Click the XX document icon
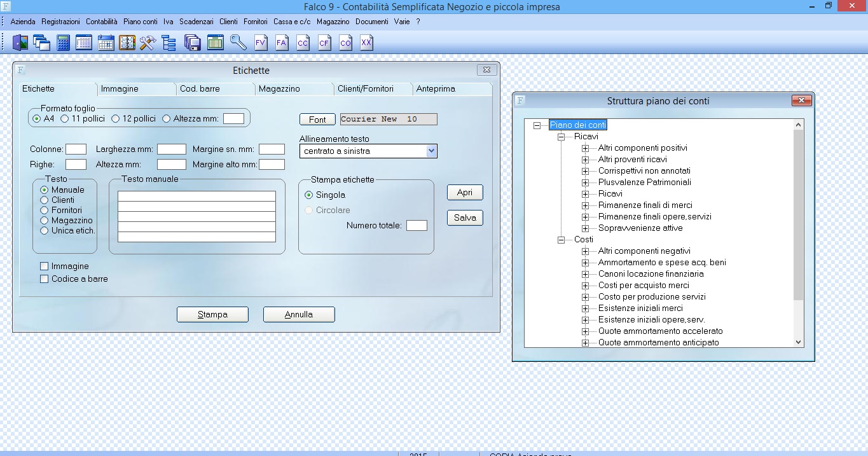This screenshot has width=868, height=456. tap(366, 43)
